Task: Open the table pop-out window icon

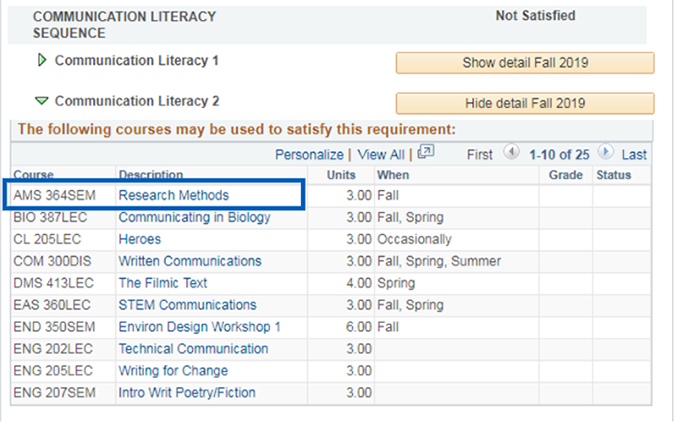Action: pos(426,154)
